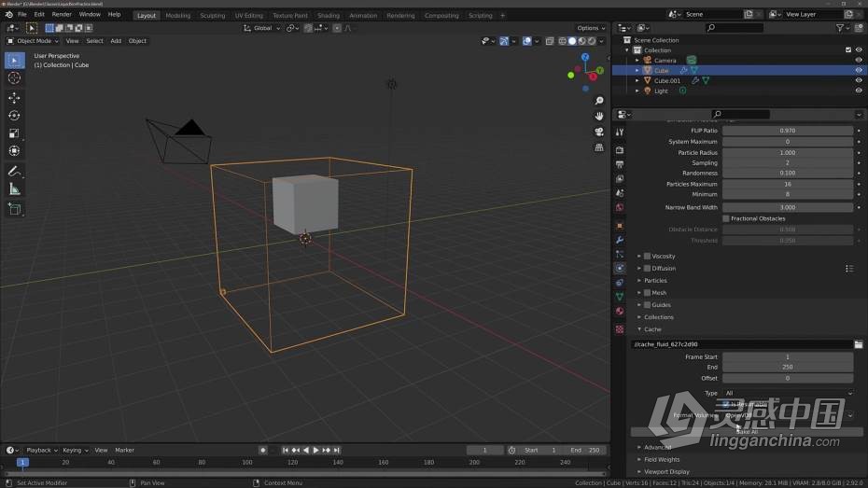868x488 pixels.
Task: Switch orthographic perspective grid icon
Action: click(x=599, y=147)
